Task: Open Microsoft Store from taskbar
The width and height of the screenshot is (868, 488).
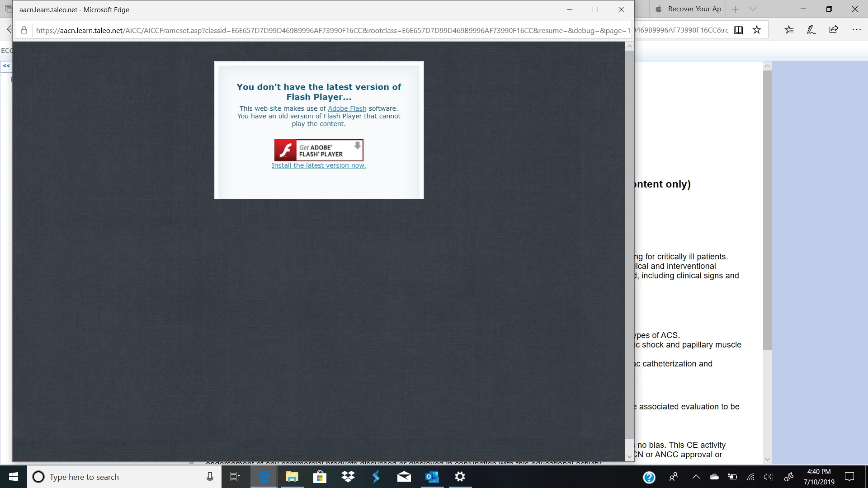Action: tap(320, 477)
